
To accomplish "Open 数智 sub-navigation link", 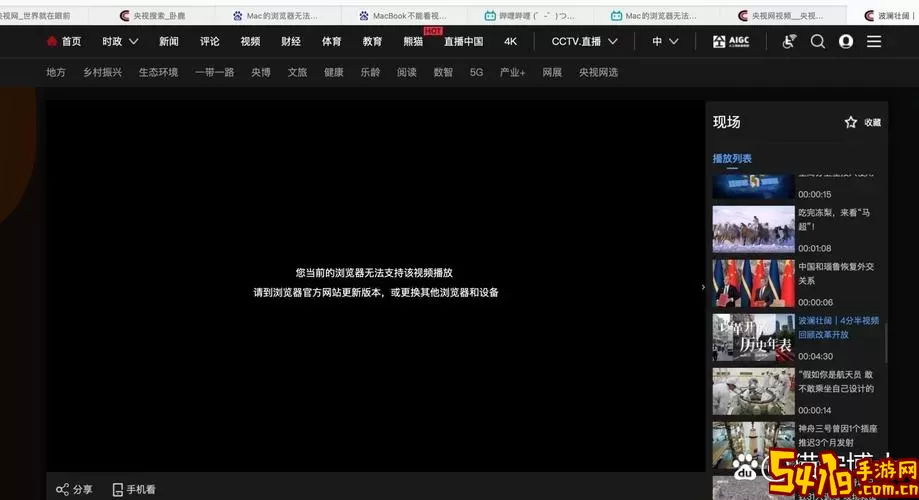I will 443,73.
